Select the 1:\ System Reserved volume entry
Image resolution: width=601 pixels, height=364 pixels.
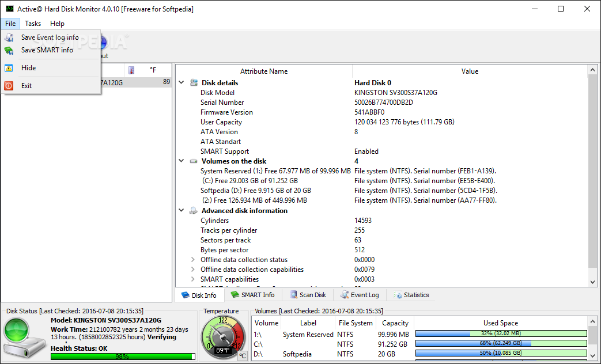pyautogui.click(x=419, y=334)
